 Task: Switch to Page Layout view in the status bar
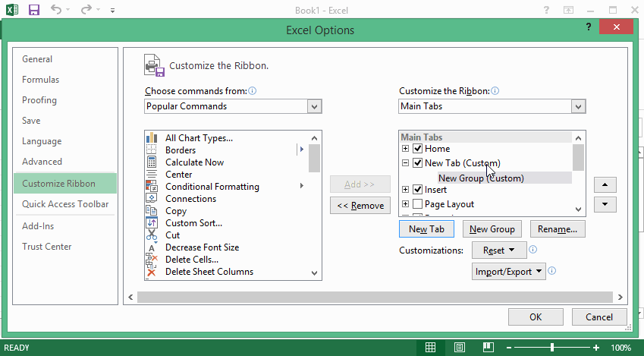pos(460,348)
